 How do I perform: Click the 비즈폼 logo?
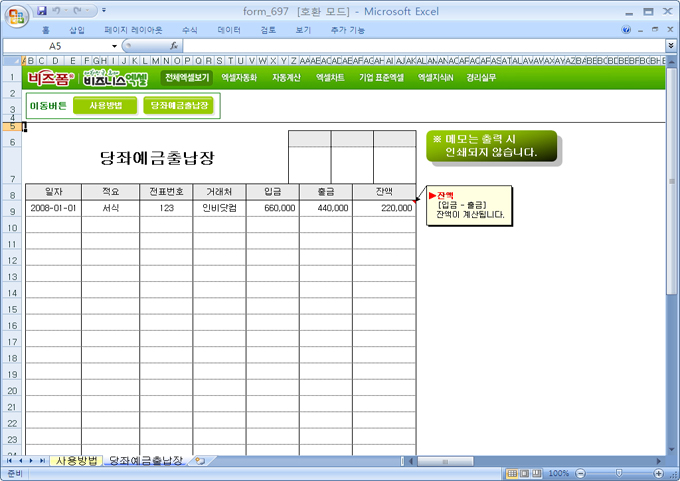click(x=51, y=78)
